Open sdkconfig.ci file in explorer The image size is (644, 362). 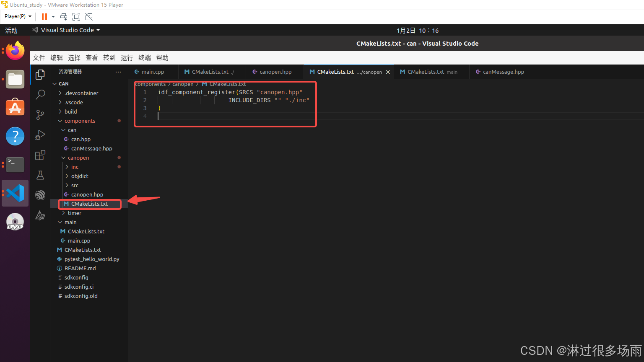(89, 287)
